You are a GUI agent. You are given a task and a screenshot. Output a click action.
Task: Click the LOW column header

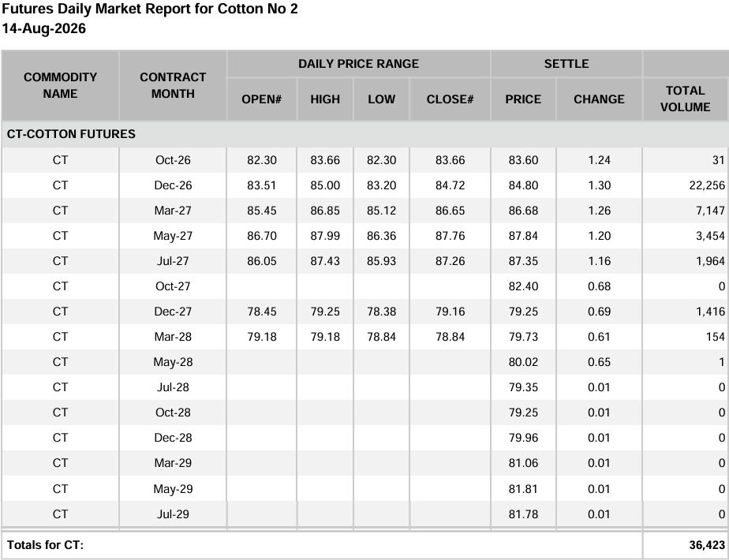(381, 99)
